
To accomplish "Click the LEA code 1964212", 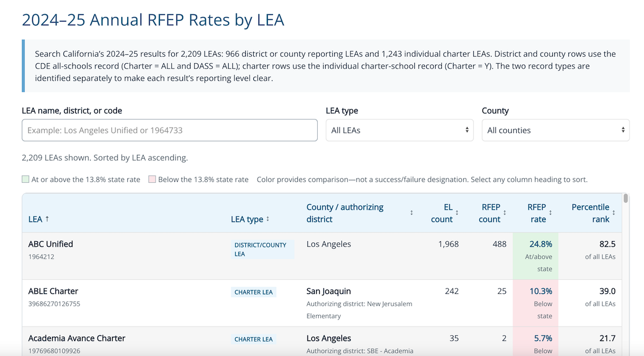I will (x=41, y=257).
